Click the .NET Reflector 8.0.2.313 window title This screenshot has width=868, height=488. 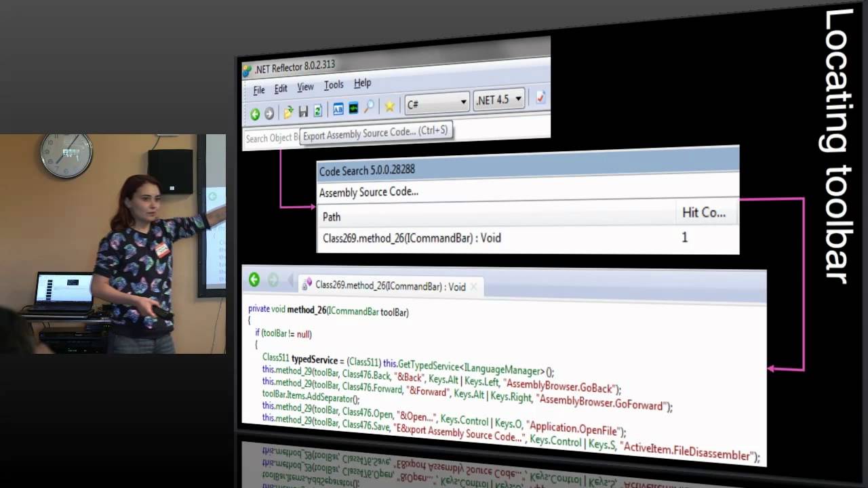[x=294, y=68]
